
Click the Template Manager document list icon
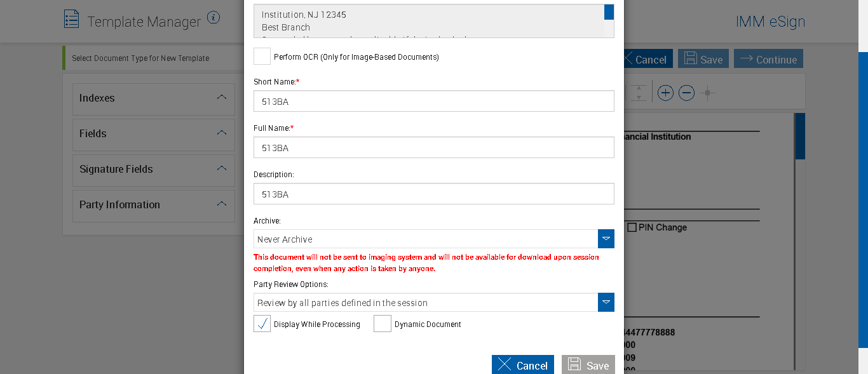click(72, 19)
